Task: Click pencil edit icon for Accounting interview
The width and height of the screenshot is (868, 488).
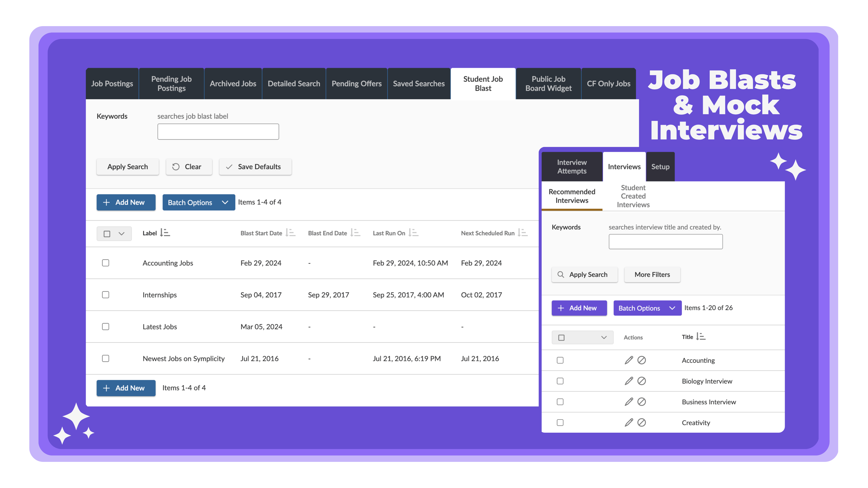Action: pyautogui.click(x=629, y=360)
